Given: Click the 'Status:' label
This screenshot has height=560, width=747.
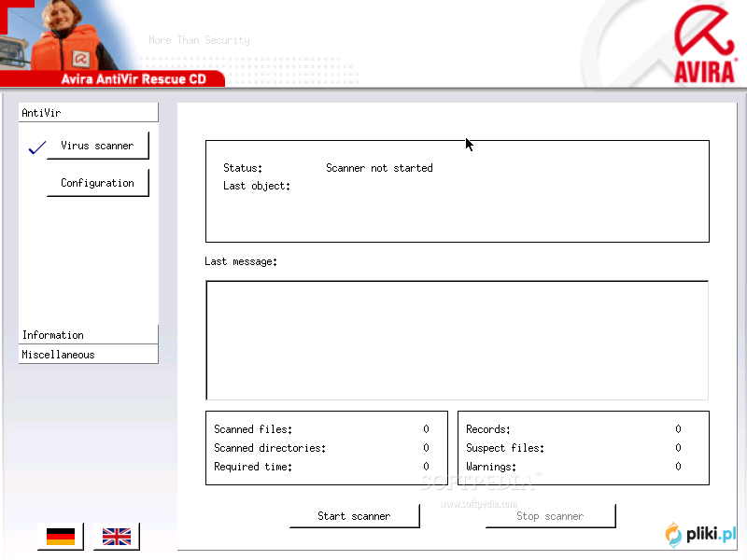Looking at the screenshot, I should tap(243, 168).
